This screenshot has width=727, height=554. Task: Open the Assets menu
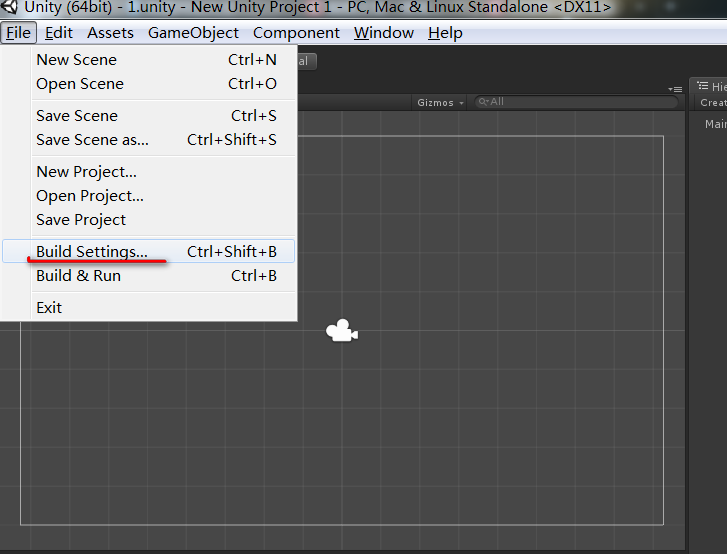pos(110,33)
